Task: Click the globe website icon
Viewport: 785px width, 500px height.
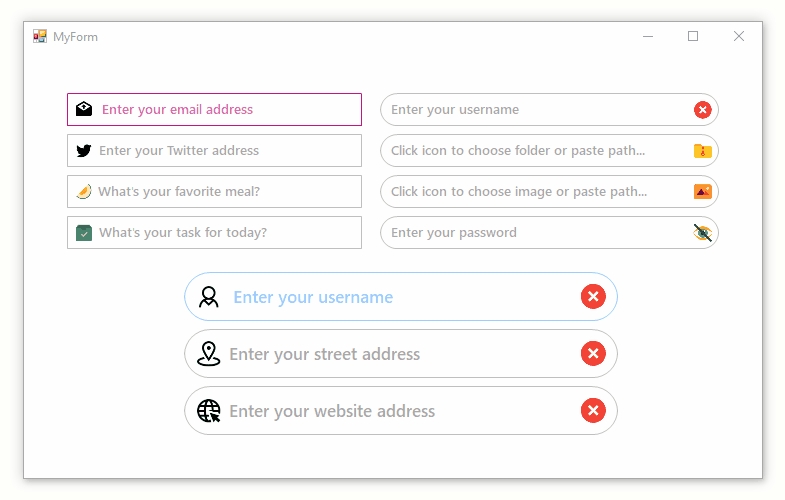Action: click(x=209, y=411)
